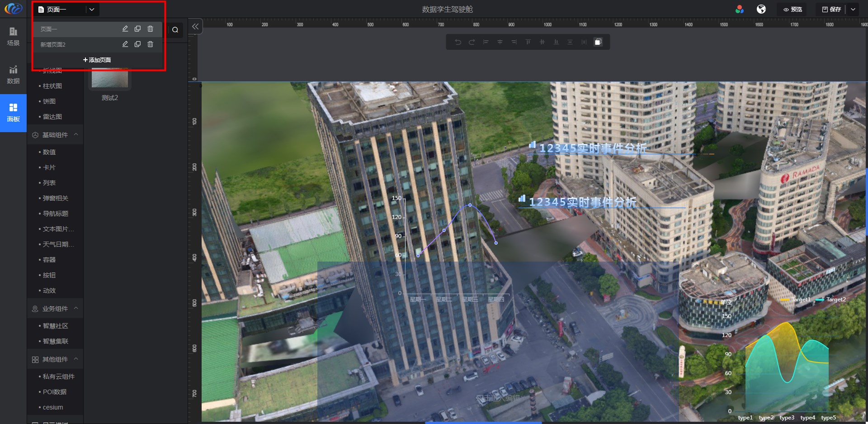
Task: Click the undo arrow in the toolbar
Action: (x=458, y=42)
